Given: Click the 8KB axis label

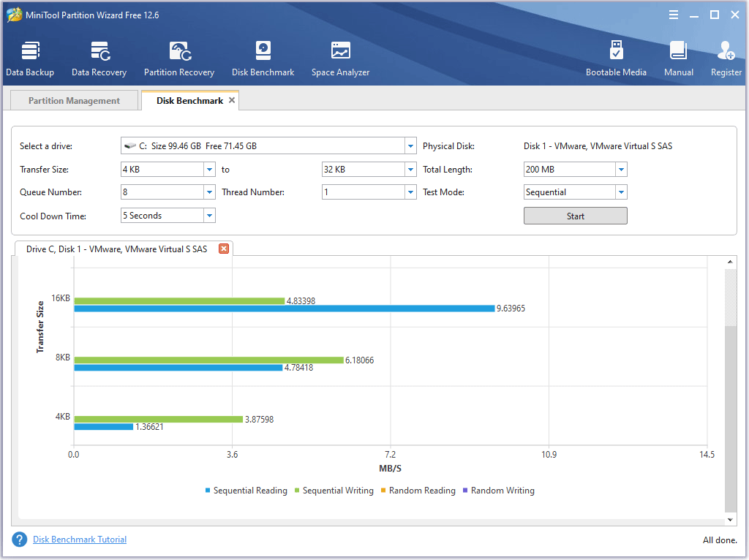Looking at the screenshot, I should click(x=63, y=357).
